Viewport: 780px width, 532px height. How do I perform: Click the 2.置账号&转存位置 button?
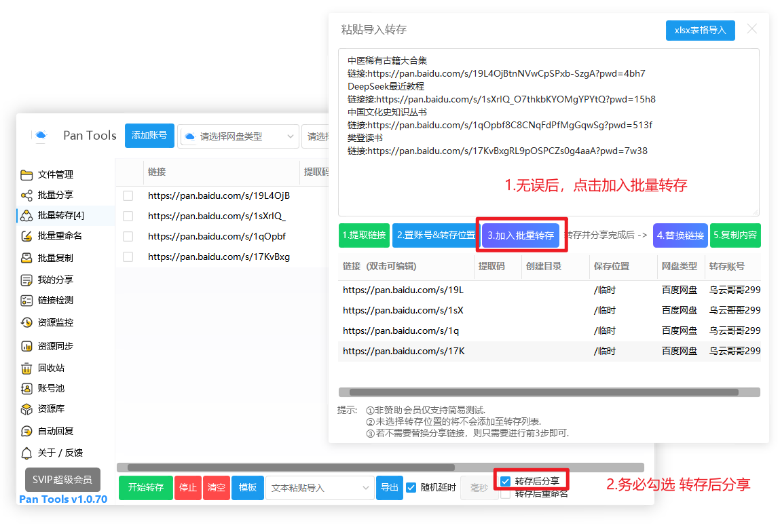(x=435, y=235)
